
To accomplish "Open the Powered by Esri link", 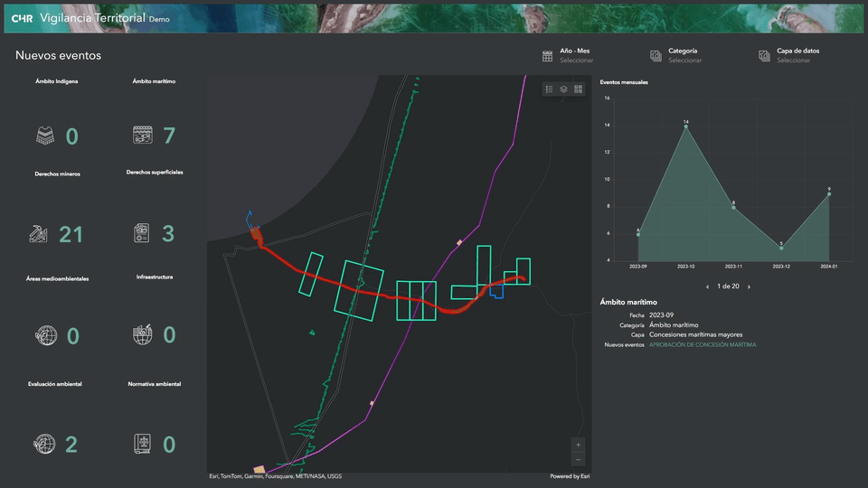I will pyautogui.click(x=569, y=476).
